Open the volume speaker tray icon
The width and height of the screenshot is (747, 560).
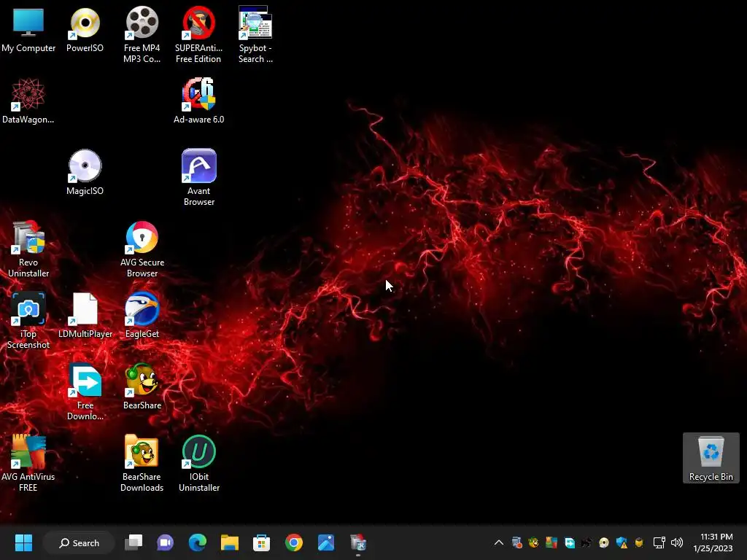click(x=676, y=542)
